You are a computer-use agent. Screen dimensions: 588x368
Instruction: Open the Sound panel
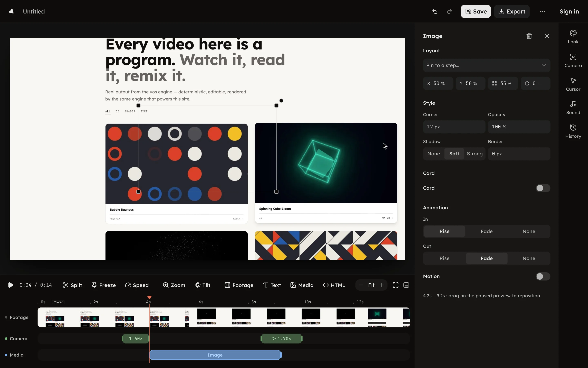(x=573, y=108)
